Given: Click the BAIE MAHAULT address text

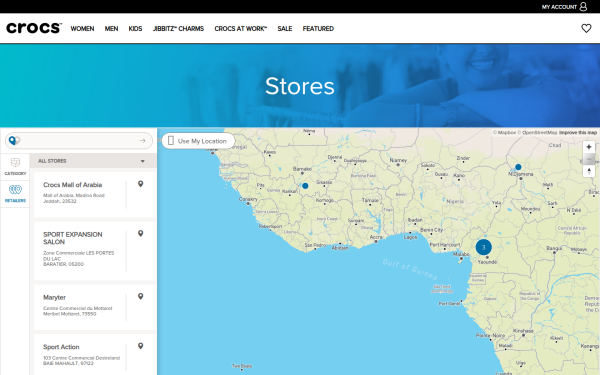Looking at the screenshot, I should (x=68, y=363).
